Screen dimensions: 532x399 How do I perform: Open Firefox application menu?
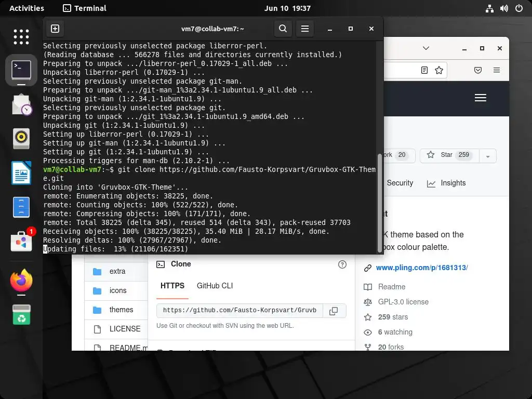(x=496, y=70)
